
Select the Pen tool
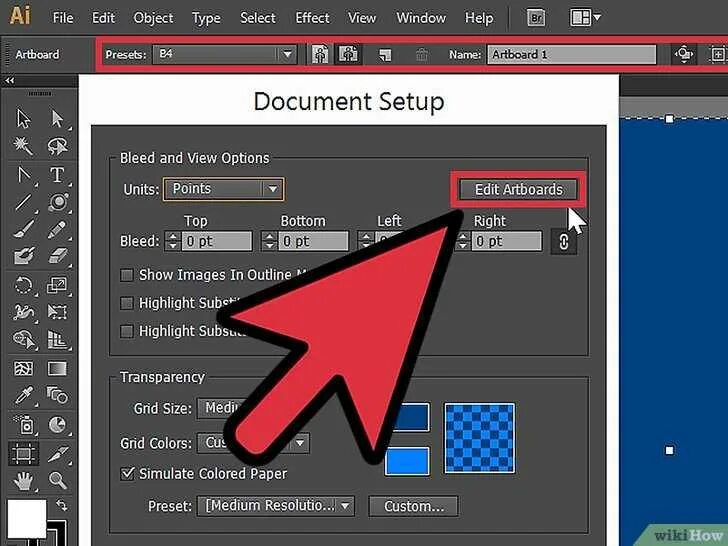pos(23,175)
